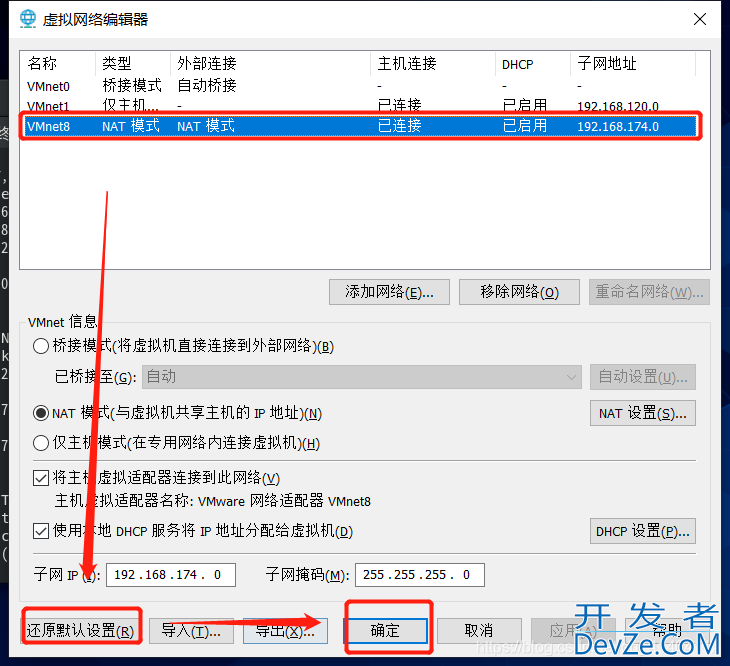Click the 自动设置(U)... button
This screenshot has height=666, width=730.
point(642,377)
